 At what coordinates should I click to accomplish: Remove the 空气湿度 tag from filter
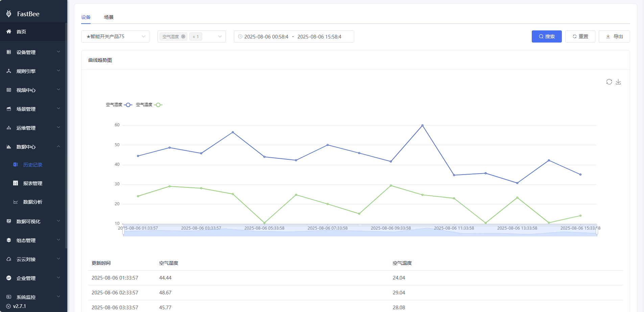[183, 36]
